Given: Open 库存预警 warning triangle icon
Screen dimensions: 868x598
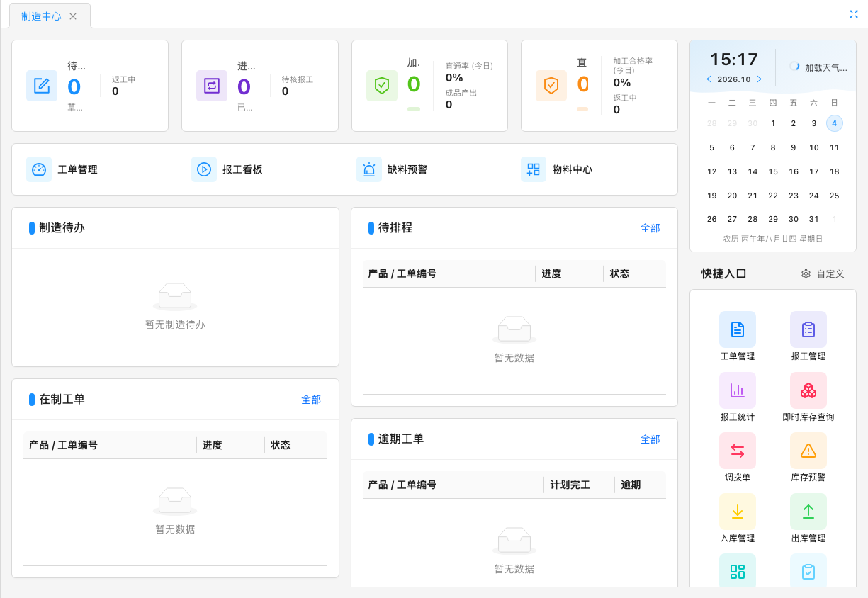Looking at the screenshot, I should coord(808,451).
